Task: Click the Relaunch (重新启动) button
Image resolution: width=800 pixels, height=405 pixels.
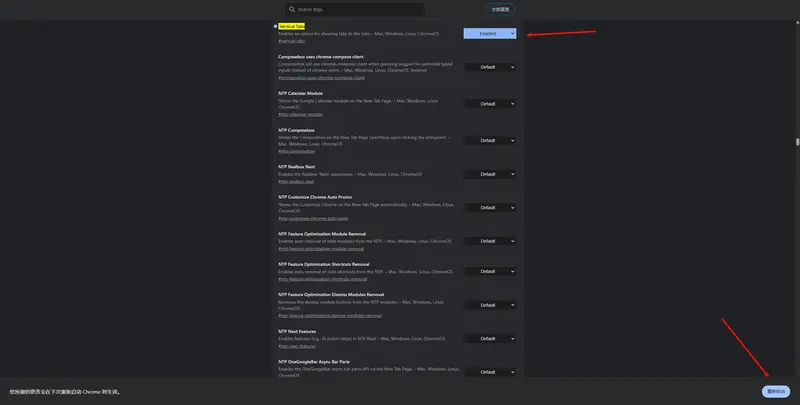Action: (776, 391)
